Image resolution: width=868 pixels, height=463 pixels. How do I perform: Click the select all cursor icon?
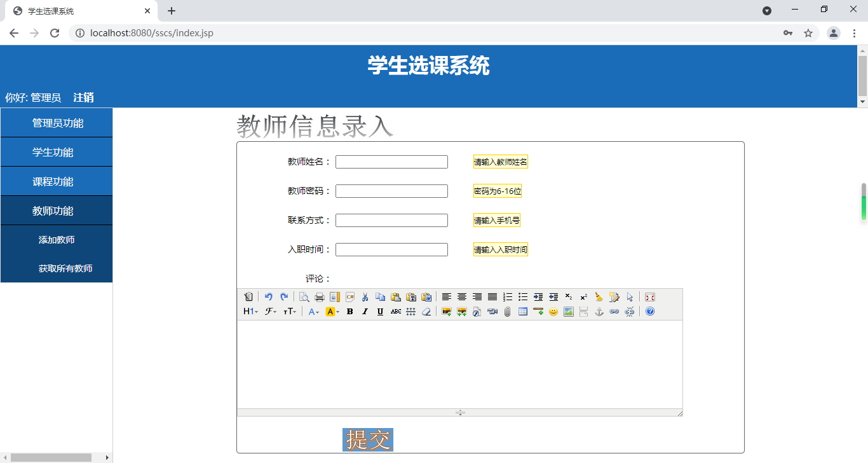point(630,297)
